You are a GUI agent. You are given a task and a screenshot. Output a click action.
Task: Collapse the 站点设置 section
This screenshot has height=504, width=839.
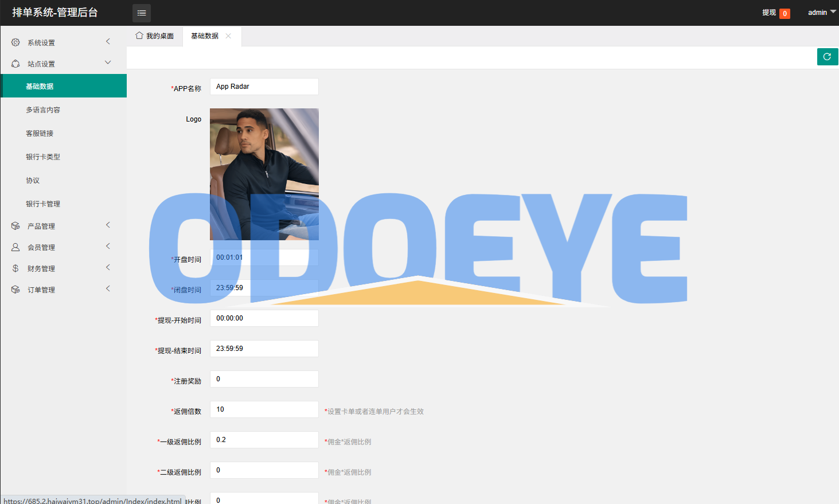tap(108, 62)
